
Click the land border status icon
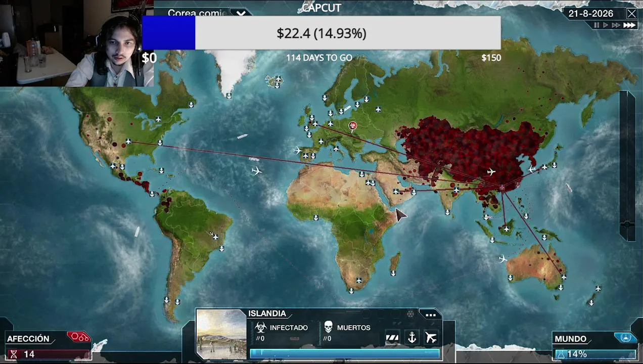392,337
